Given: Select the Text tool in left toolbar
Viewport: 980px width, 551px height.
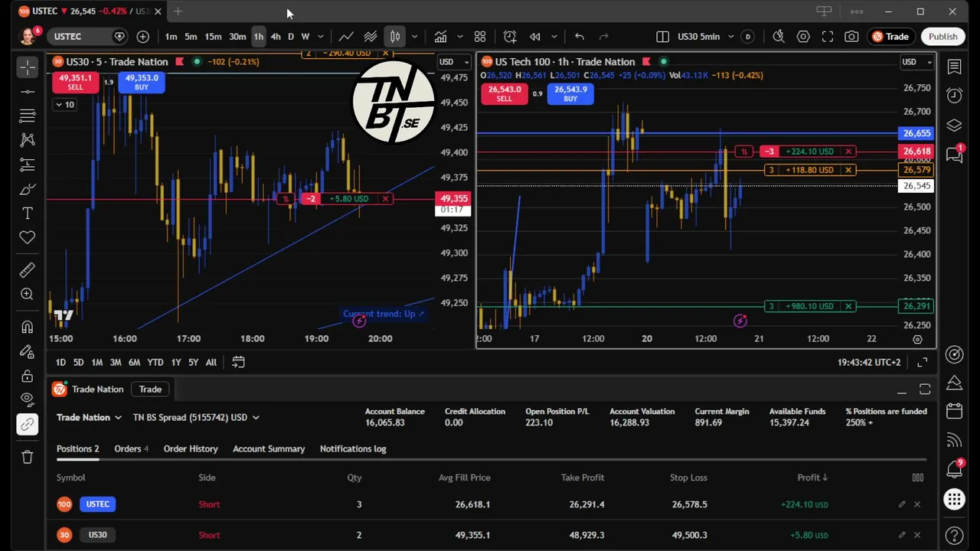Looking at the screenshot, I should coord(28,214).
